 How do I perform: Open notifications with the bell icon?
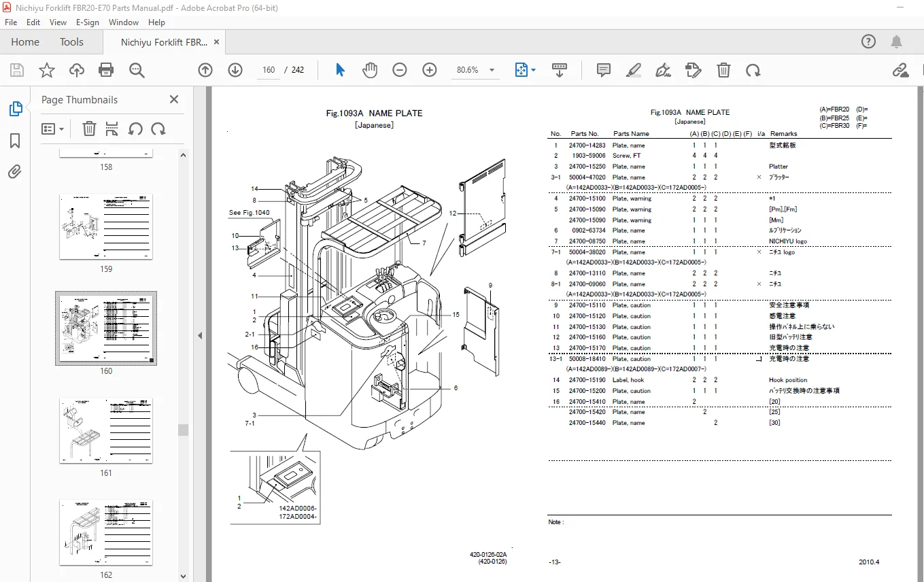coord(897,41)
